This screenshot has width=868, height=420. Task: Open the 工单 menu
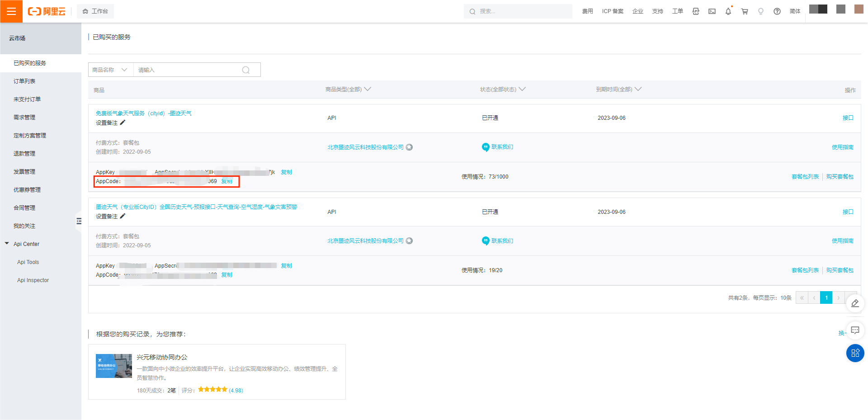(678, 11)
